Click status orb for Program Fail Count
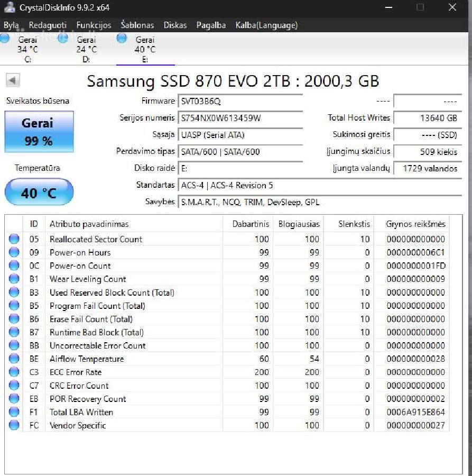 tap(14, 305)
